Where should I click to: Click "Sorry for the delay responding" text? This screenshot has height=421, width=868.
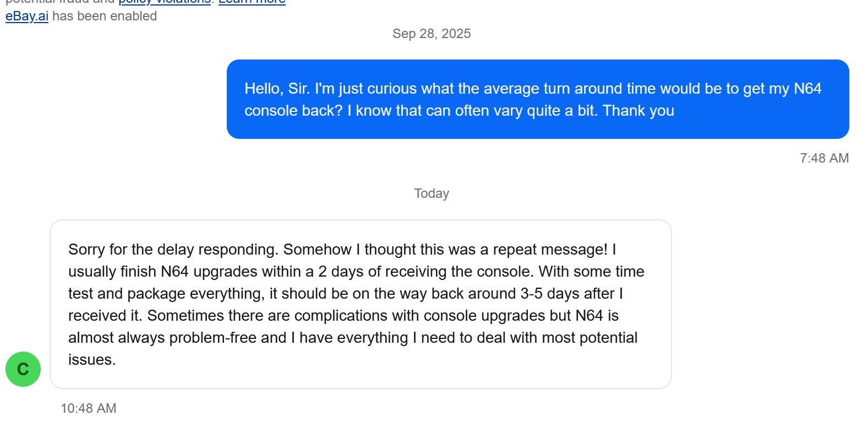tap(172, 250)
